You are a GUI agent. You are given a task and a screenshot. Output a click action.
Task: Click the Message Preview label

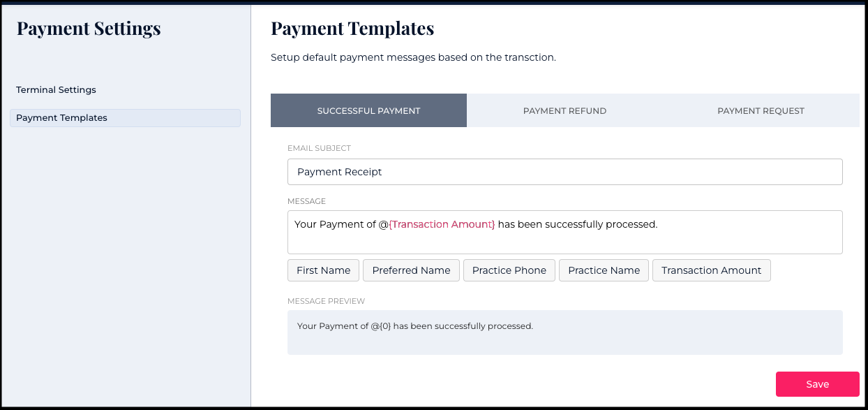click(x=326, y=301)
